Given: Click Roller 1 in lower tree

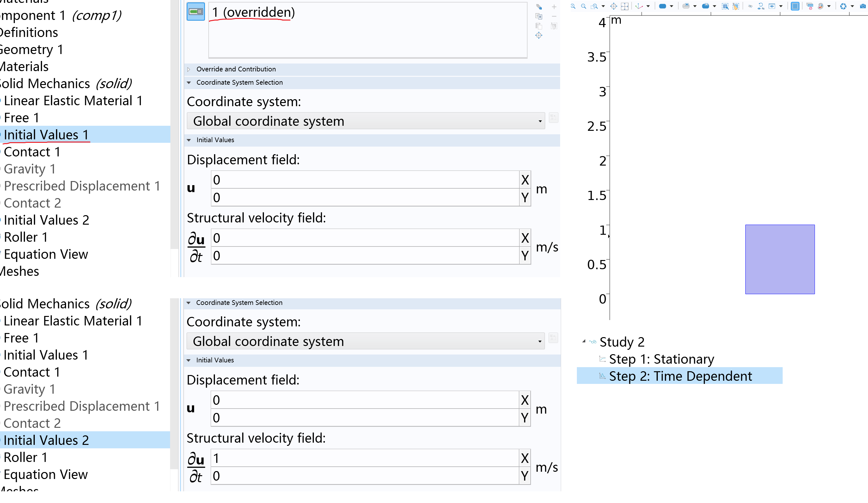Looking at the screenshot, I should pyautogui.click(x=26, y=457).
